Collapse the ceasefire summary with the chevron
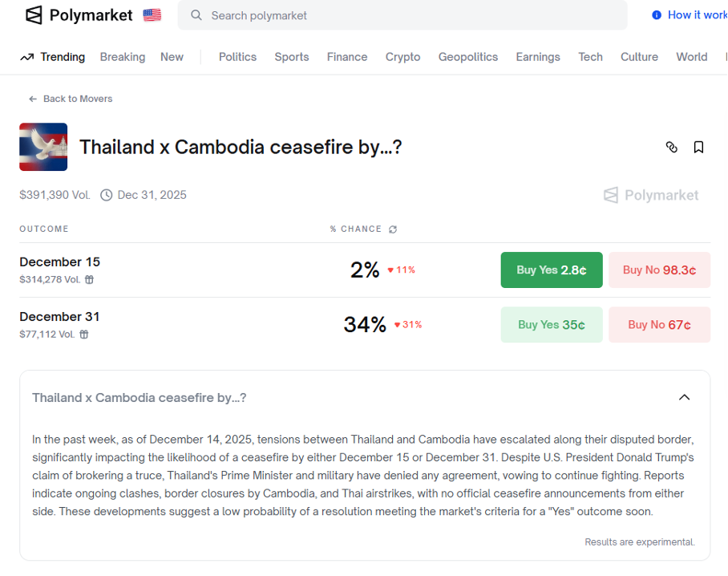Viewport: 728px width, 576px height. coord(684,397)
